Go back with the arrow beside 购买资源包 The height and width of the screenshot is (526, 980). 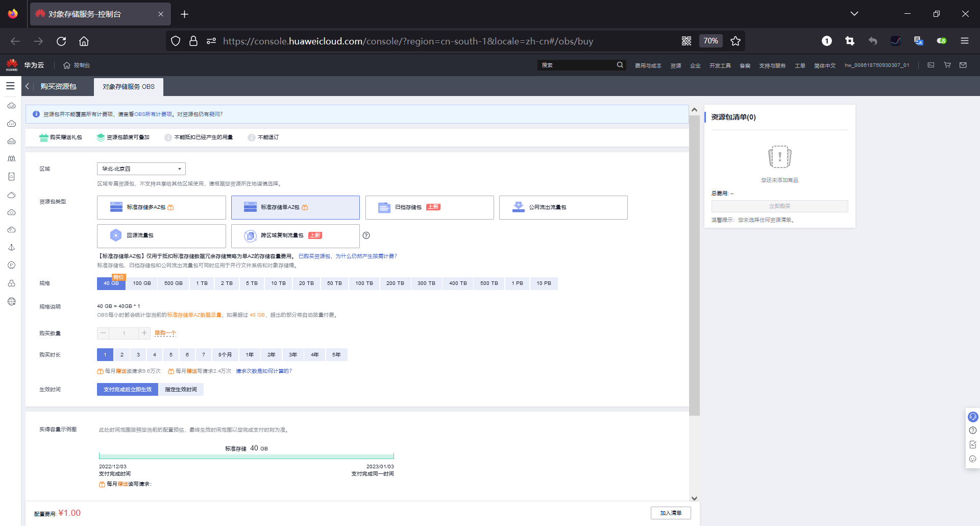tap(28, 86)
